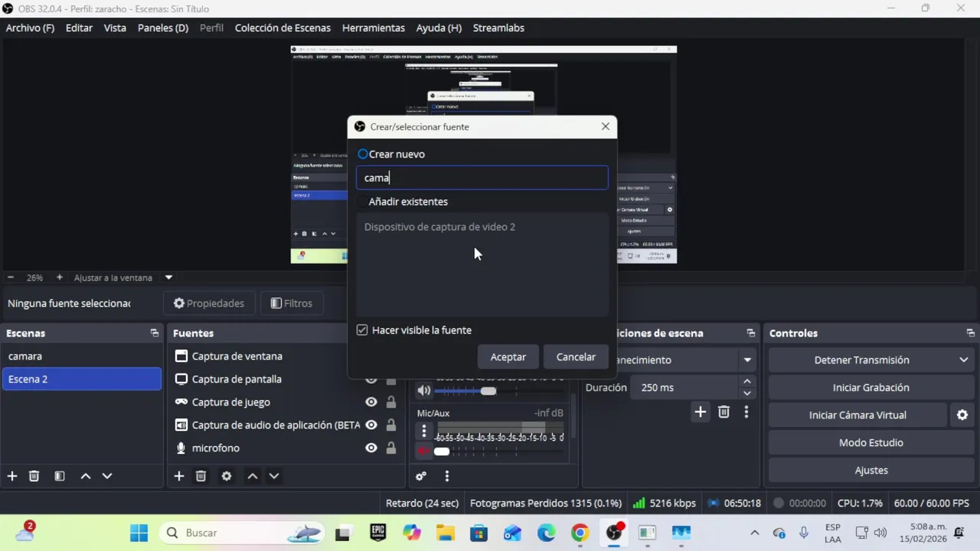Open source properties gear in Fuentes panel
980x551 pixels.
coord(227,476)
